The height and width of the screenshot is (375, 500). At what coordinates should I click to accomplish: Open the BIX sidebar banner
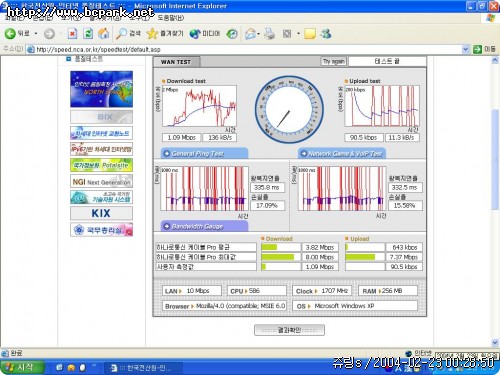pos(101,117)
